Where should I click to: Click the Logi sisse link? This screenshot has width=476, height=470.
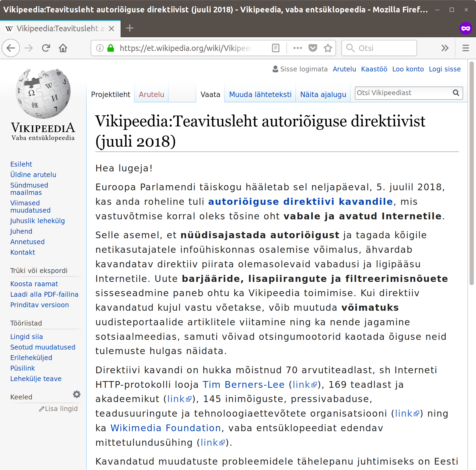click(444, 69)
